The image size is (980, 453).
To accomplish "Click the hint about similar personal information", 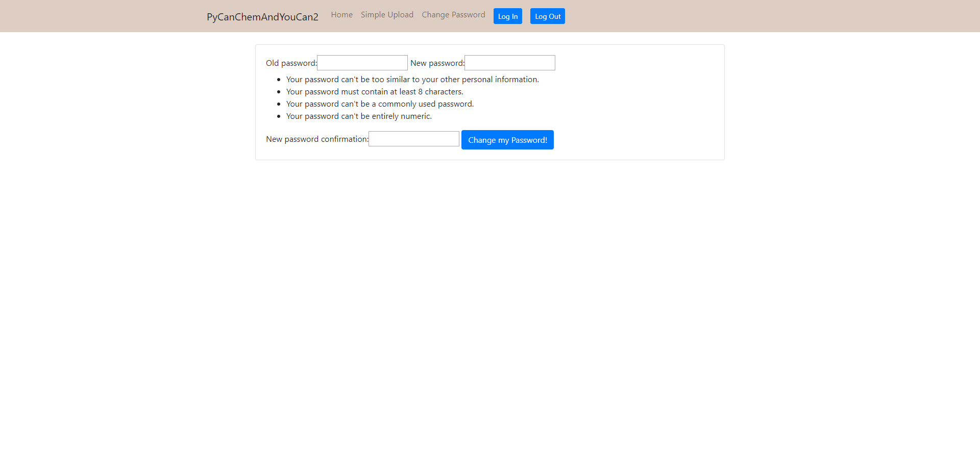I will (412, 80).
